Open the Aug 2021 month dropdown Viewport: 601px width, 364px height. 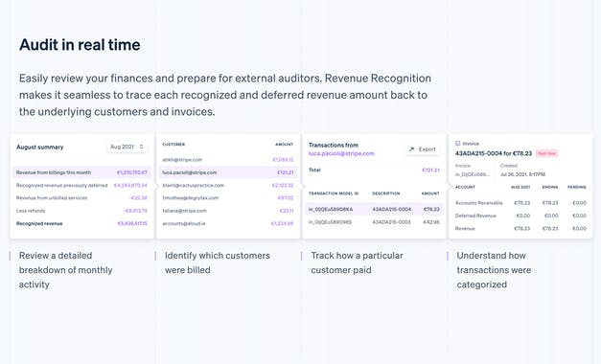tap(127, 147)
